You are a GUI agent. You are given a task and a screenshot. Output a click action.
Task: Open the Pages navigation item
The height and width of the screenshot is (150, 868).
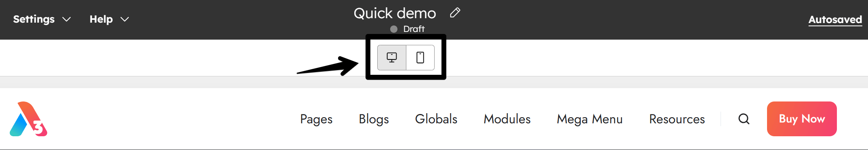pos(316,119)
